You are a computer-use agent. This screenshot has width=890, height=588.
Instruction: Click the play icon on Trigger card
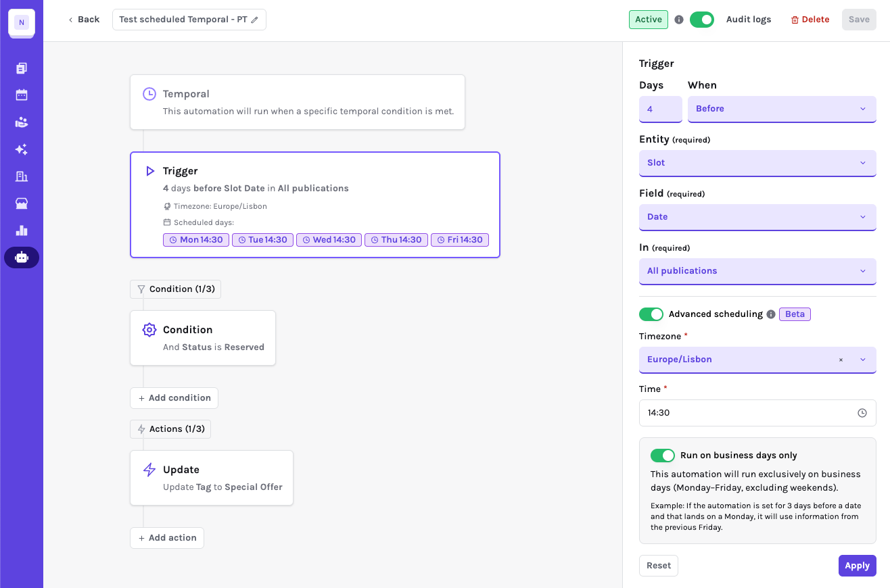150,171
